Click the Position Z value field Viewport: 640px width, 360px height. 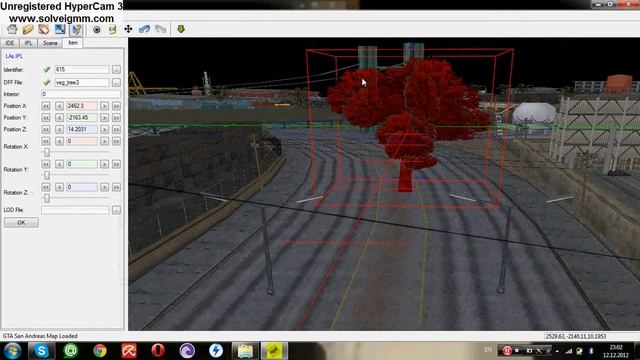coord(82,129)
